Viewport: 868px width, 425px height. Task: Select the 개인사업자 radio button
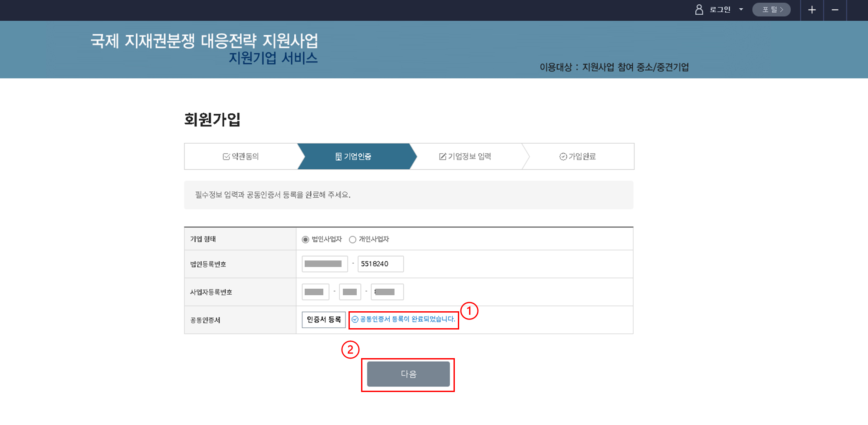352,240
